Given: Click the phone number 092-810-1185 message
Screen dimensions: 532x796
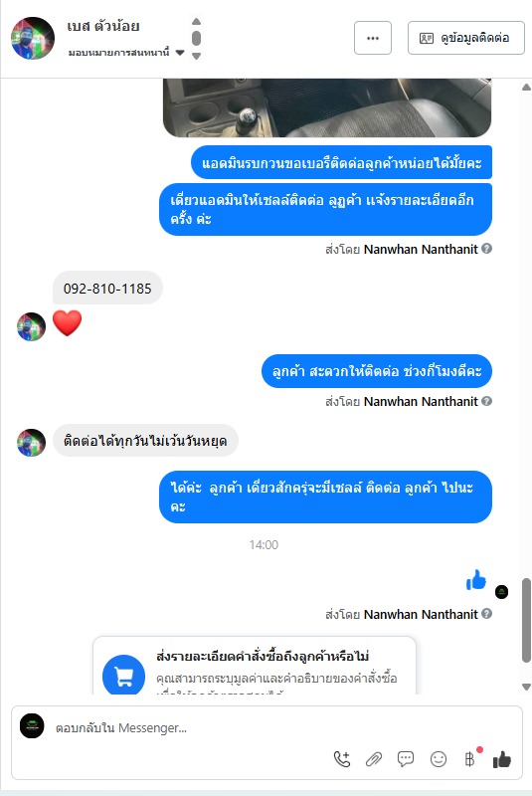Looking at the screenshot, I should coord(107,289).
